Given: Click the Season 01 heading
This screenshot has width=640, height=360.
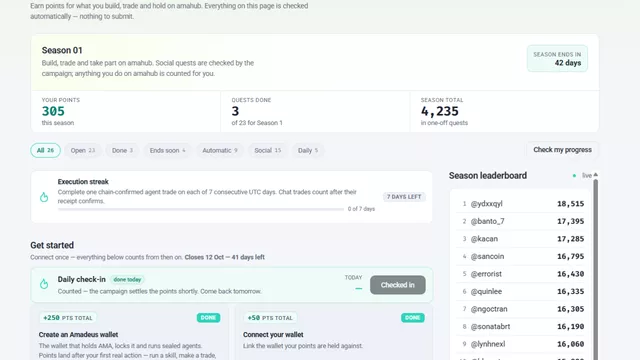Looking at the screenshot, I should pos(62,50).
